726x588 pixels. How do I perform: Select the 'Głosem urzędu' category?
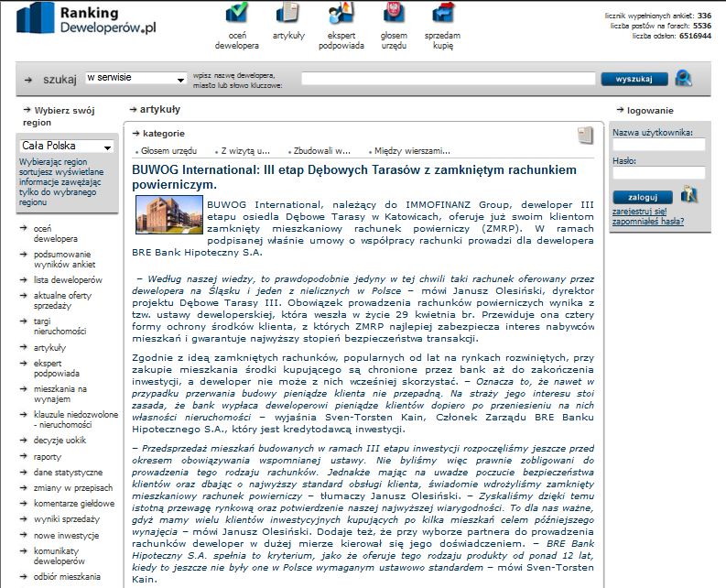pyautogui.click(x=168, y=151)
